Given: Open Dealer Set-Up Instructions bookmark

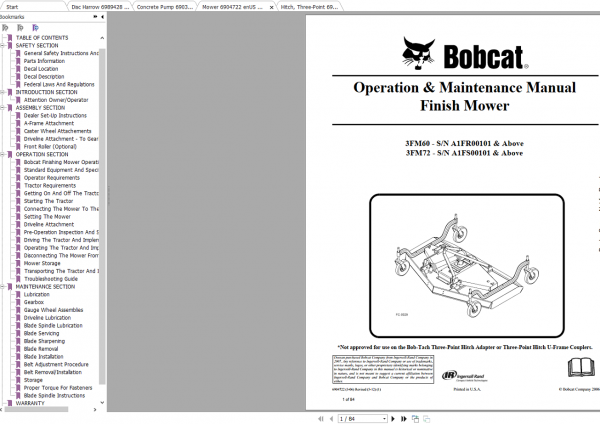Looking at the screenshot, I should pos(55,116).
